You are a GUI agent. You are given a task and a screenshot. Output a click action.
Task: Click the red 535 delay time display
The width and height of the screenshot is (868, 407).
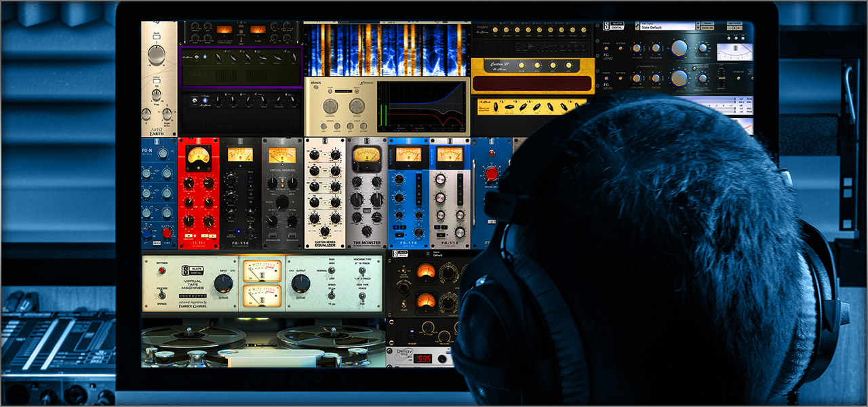click(x=423, y=358)
